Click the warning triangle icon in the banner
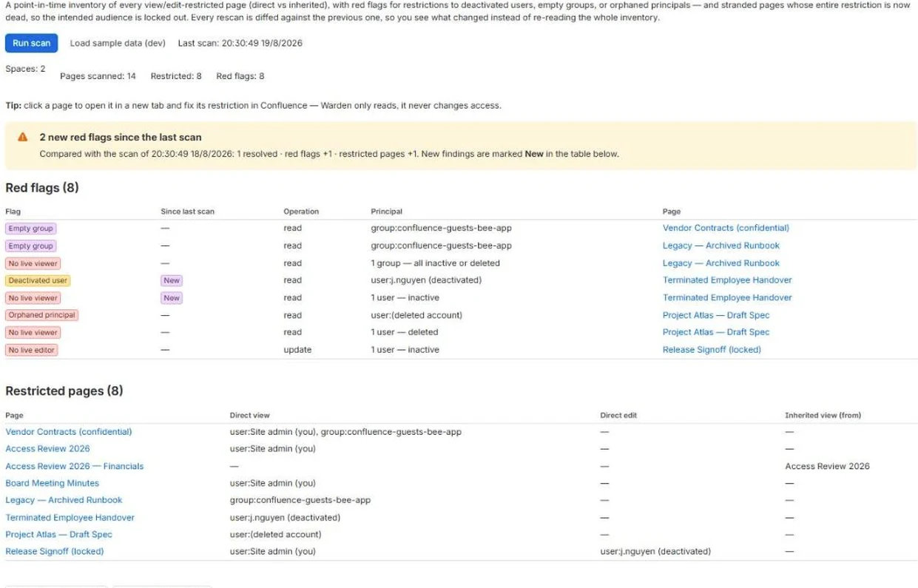The height and width of the screenshot is (588, 918). tap(23, 138)
